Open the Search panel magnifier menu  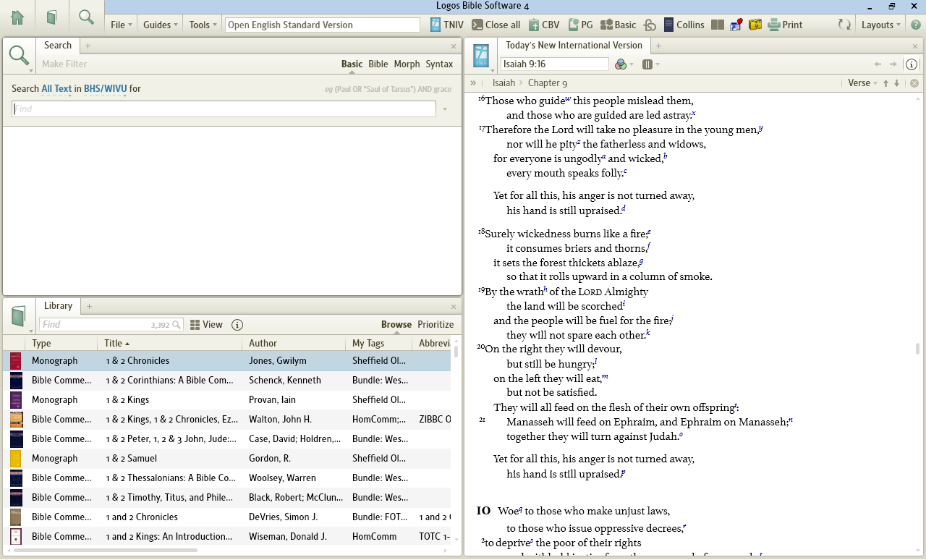coord(20,56)
